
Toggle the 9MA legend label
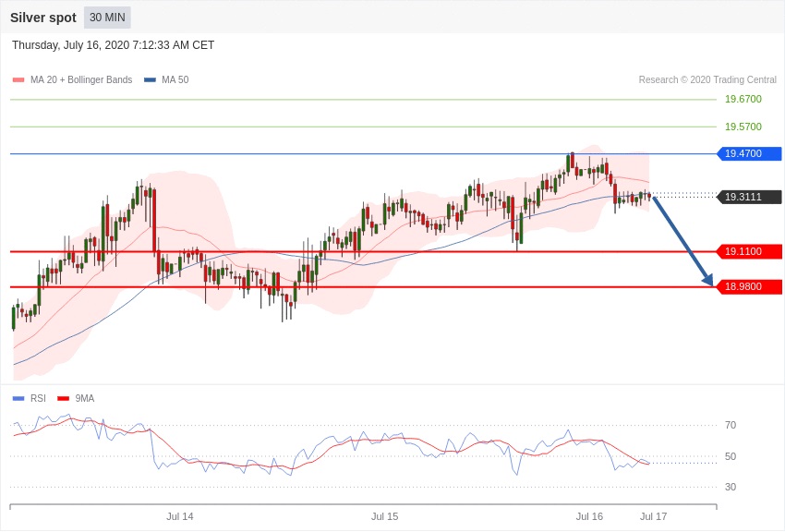point(85,399)
